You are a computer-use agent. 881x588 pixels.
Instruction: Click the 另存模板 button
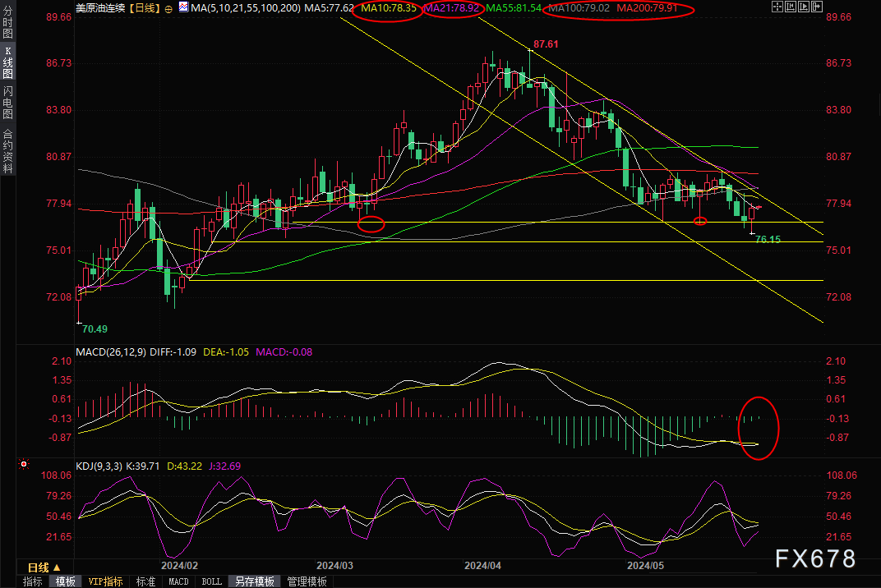coord(254,581)
